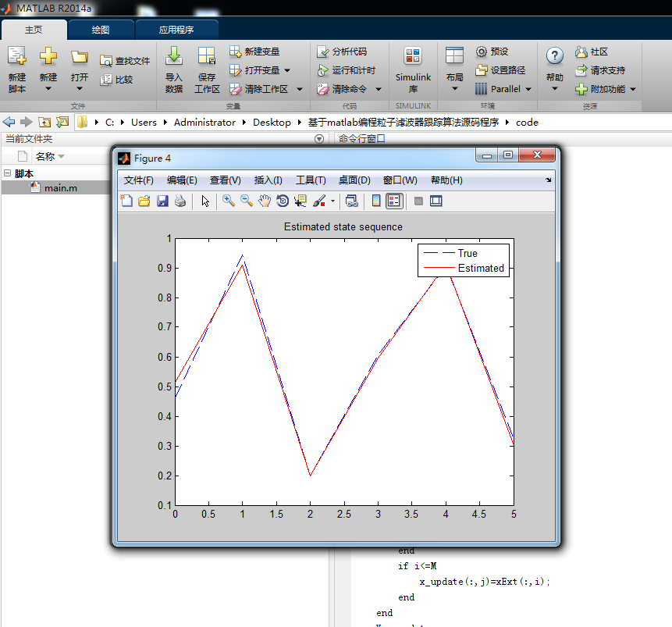Image resolution: width=672 pixels, height=627 pixels.
Task: Click the legend box in the plot
Action: (x=464, y=260)
